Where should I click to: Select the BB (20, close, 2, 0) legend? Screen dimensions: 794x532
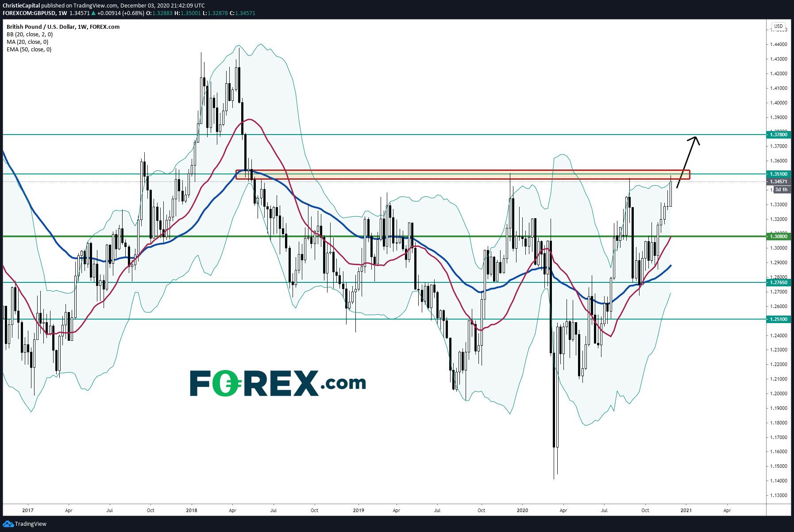point(30,34)
